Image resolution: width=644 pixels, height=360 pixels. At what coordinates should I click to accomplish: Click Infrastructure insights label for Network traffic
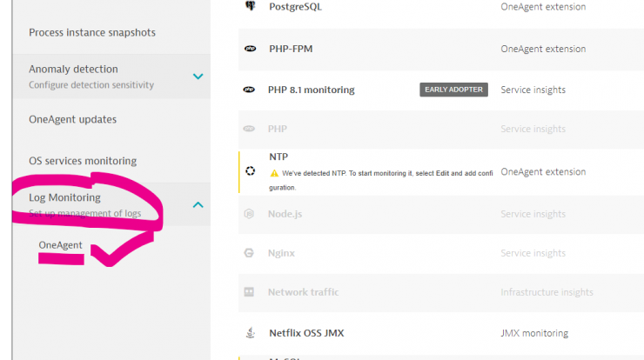pos(547,292)
